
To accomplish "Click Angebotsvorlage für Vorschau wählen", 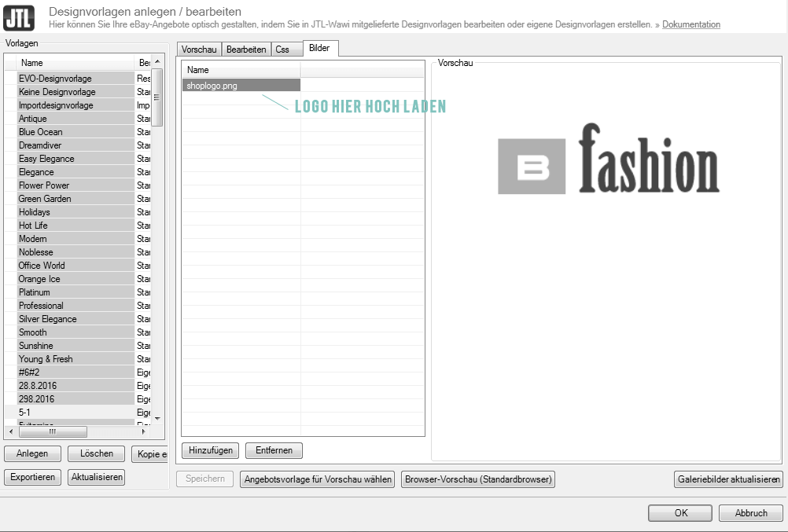I will click(x=318, y=479).
